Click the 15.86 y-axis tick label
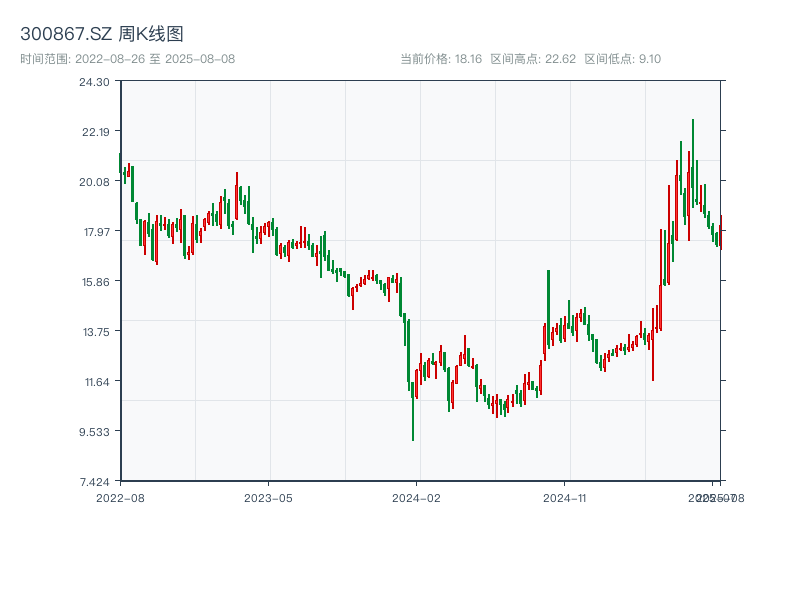Image resolution: width=800 pixels, height=600 pixels. tap(95, 282)
